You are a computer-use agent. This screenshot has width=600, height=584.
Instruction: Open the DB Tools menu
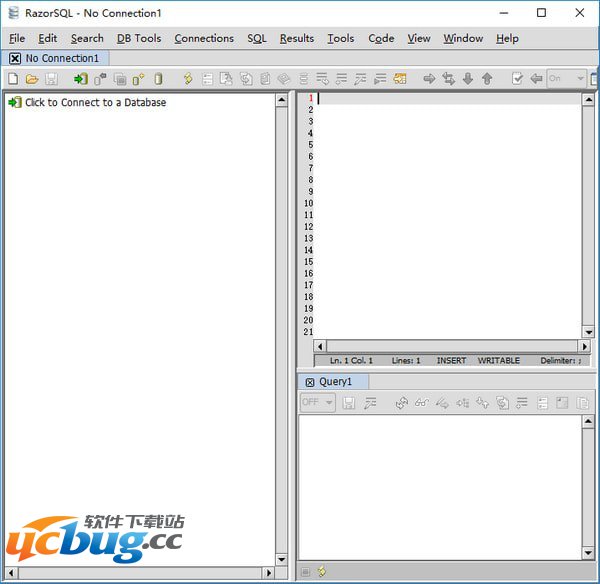[139, 38]
